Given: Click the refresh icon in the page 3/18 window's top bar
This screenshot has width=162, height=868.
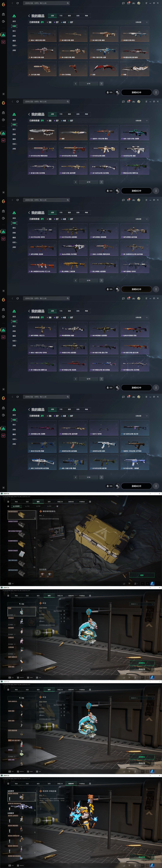Looking at the screenshot, I should click(18, 3).
